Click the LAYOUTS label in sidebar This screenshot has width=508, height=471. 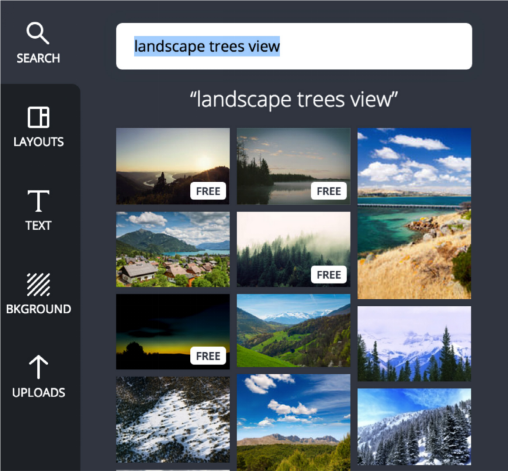[x=38, y=142]
